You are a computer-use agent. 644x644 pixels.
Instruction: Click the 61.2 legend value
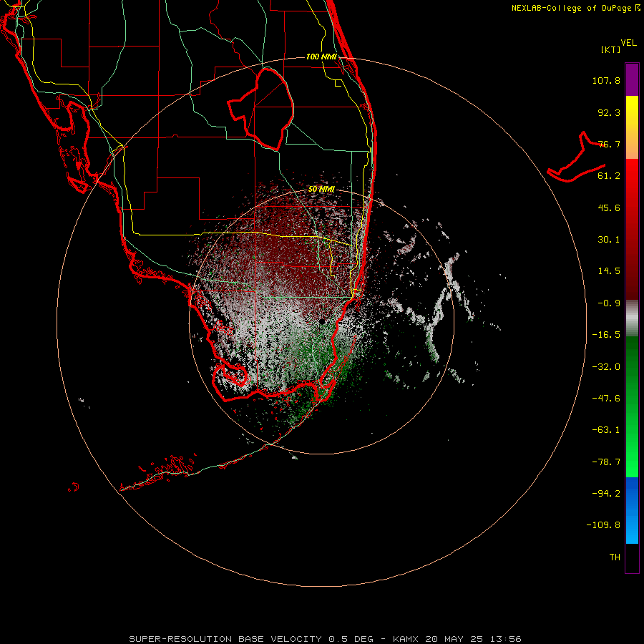point(609,176)
